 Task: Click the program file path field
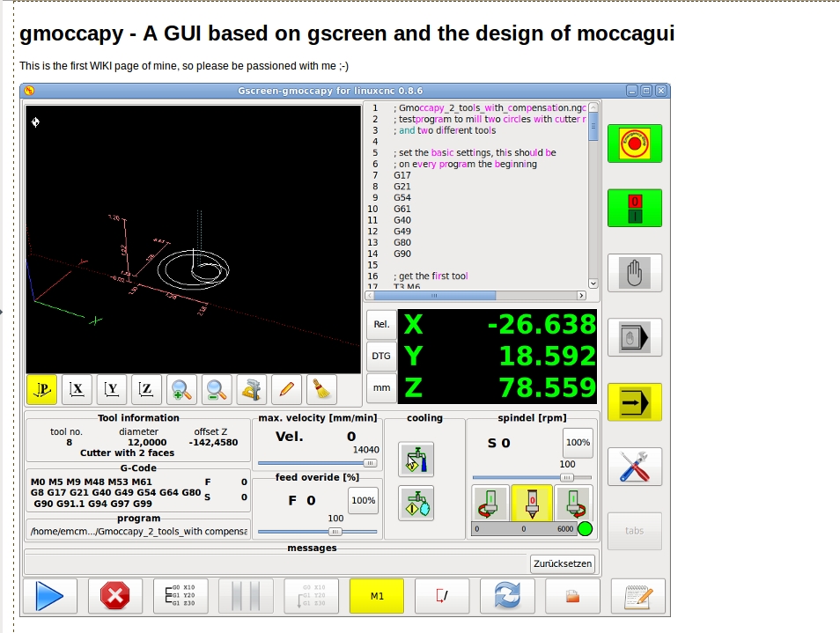tap(138, 531)
